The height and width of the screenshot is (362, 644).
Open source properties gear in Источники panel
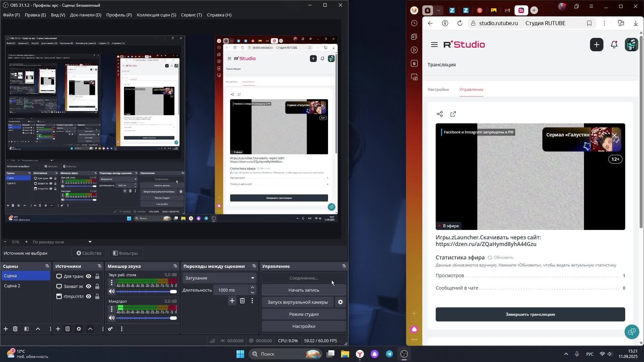(x=79, y=329)
